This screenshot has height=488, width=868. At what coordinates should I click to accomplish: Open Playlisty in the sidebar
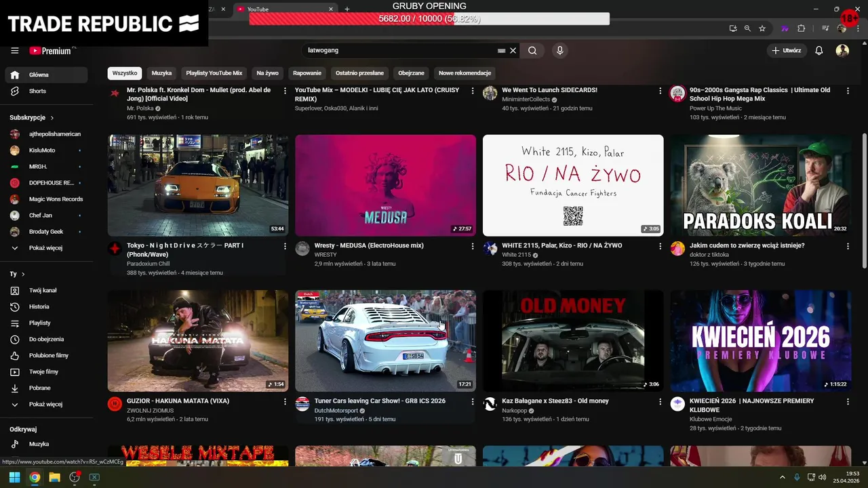coord(46,323)
